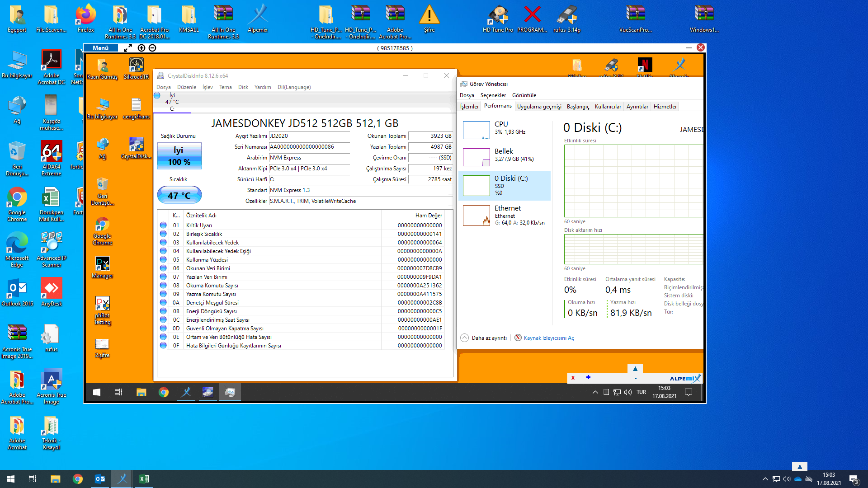
Task: Open 2.şifre file on remote desktop
Action: 102,347
